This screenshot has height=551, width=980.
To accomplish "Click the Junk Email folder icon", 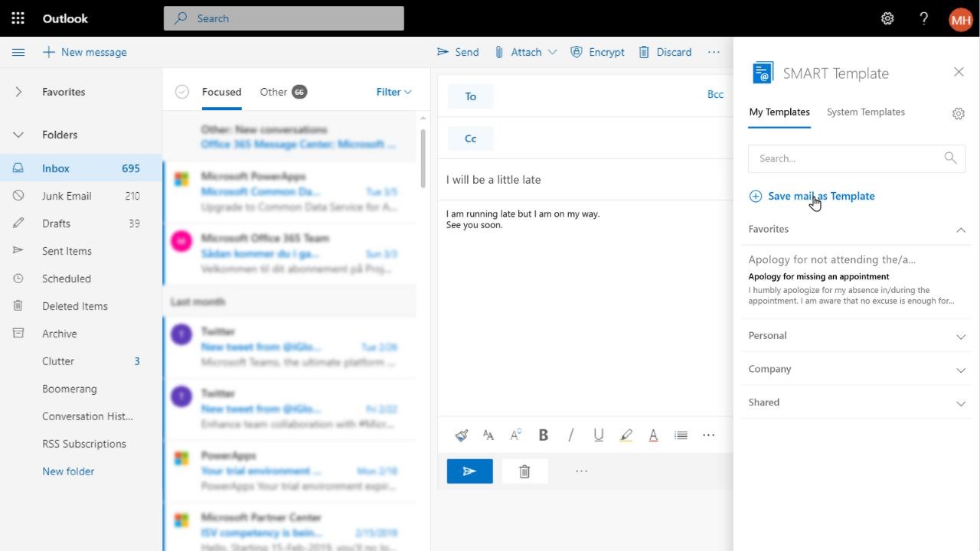I will click(18, 196).
